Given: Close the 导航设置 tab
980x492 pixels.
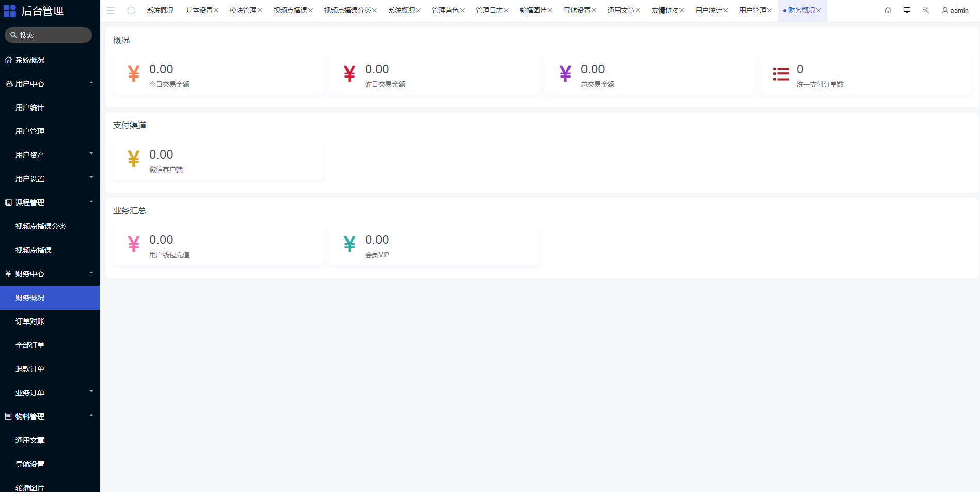Looking at the screenshot, I should click(x=594, y=10).
